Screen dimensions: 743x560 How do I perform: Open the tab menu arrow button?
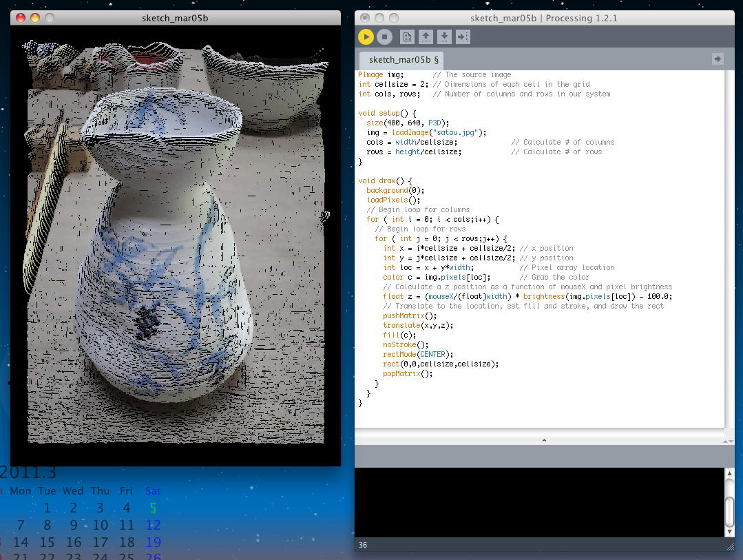click(x=718, y=59)
